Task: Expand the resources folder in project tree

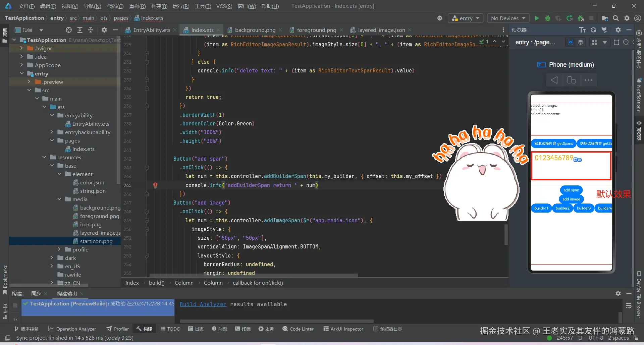Action: point(45,157)
